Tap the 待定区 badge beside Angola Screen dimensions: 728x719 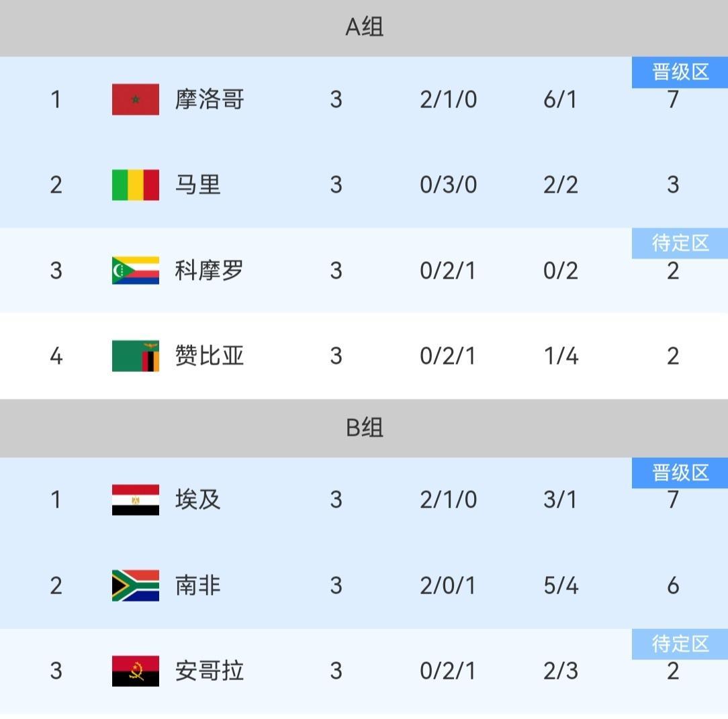pos(680,644)
